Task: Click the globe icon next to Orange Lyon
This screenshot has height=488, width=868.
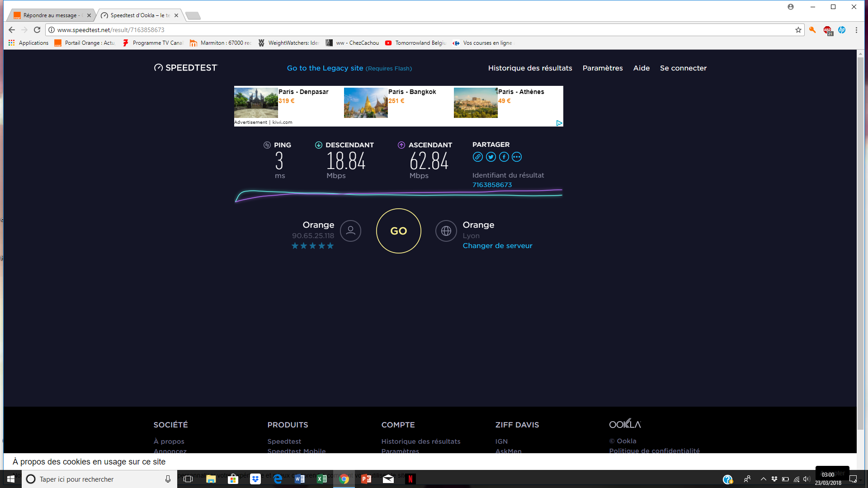Action: click(x=446, y=231)
